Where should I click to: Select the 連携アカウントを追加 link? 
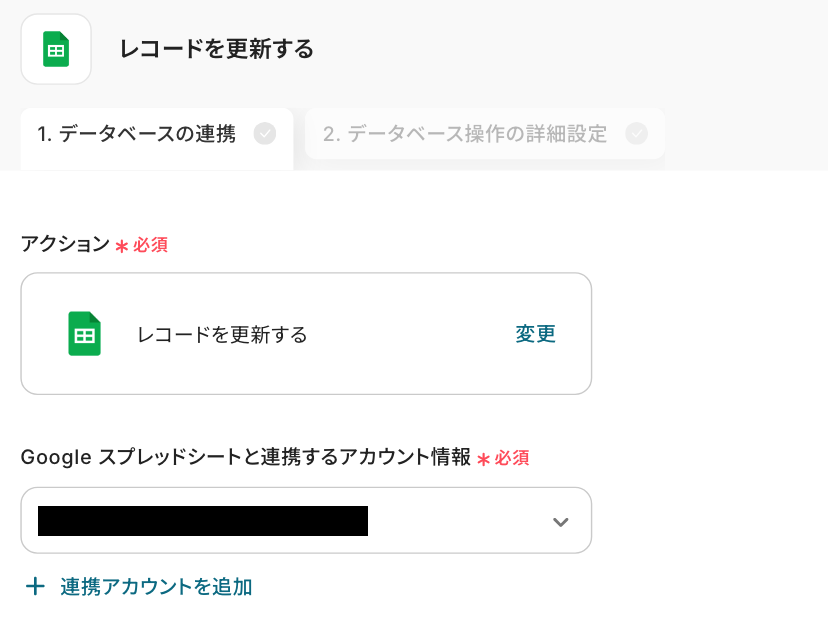pyautogui.click(x=155, y=587)
